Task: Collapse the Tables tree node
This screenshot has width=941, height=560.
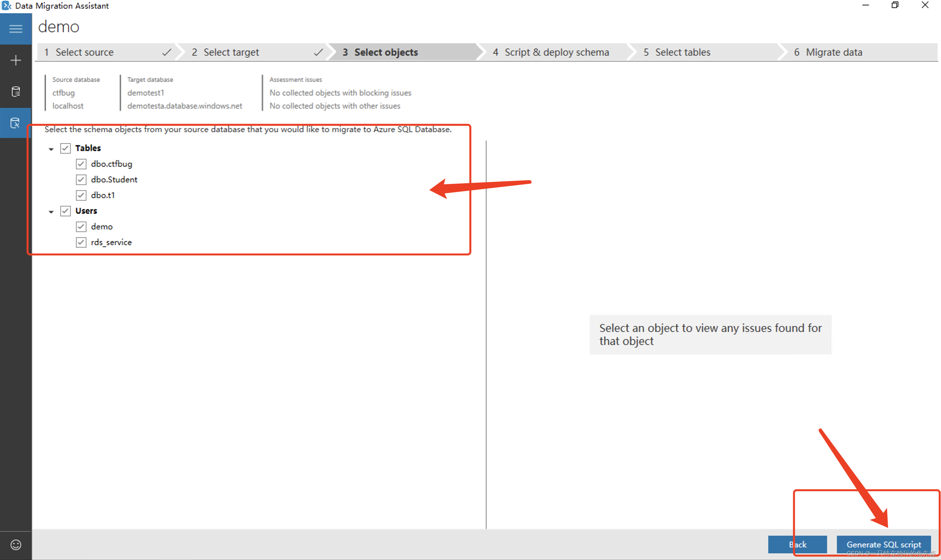Action: 51,148
